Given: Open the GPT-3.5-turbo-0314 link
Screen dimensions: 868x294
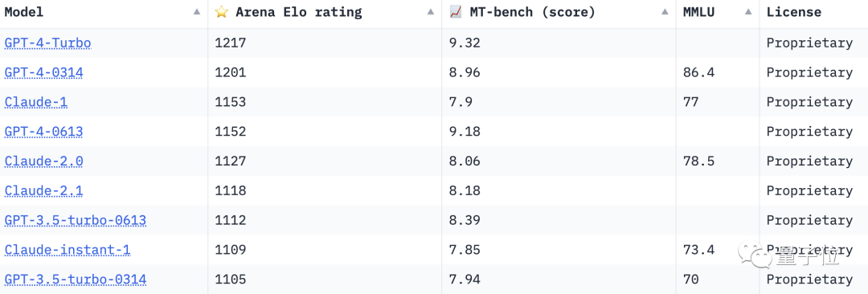Looking at the screenshot, I should point(76,279).
